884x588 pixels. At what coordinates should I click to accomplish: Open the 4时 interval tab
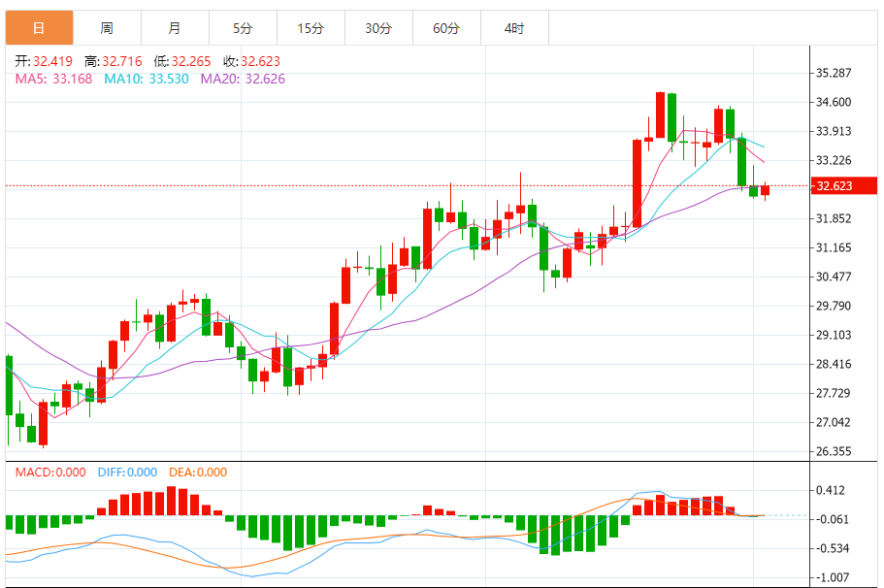click(x=514, y=27)
